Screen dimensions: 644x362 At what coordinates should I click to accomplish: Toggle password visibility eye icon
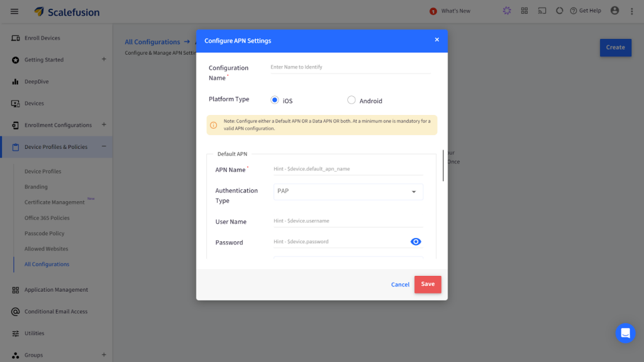click(x=416, y=242)
